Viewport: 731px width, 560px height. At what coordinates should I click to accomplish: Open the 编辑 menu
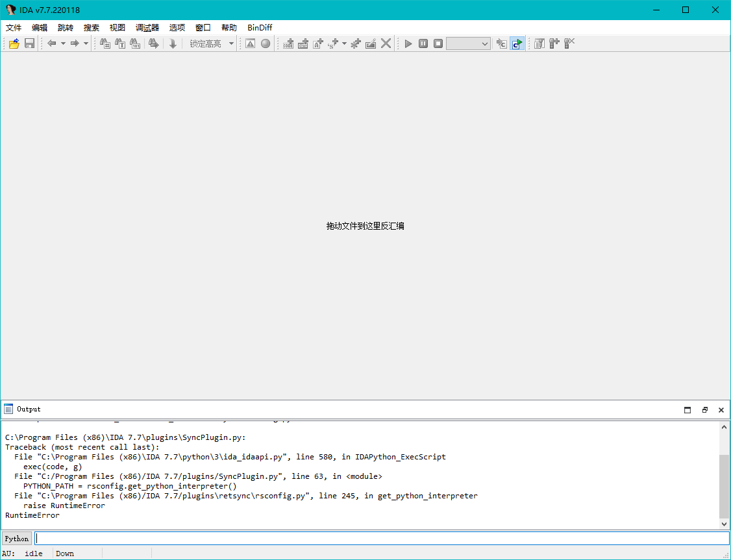tap(40, 27)
